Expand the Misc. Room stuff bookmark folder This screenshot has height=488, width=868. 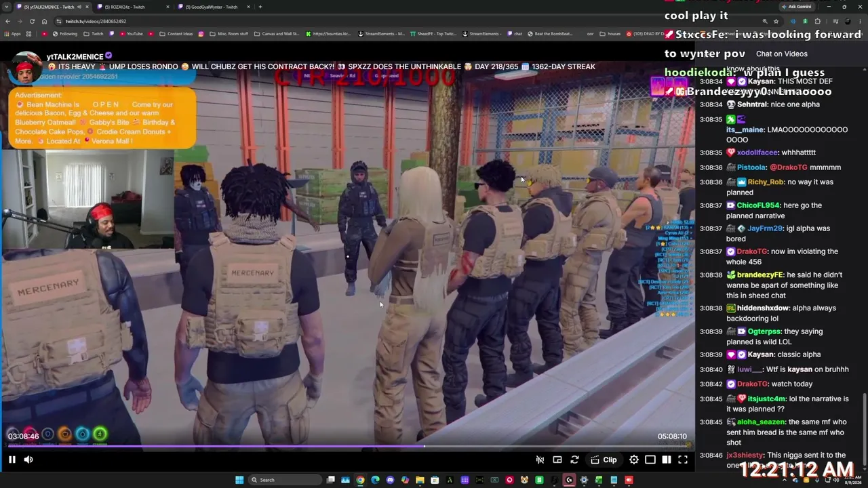(x=229, y=34)
